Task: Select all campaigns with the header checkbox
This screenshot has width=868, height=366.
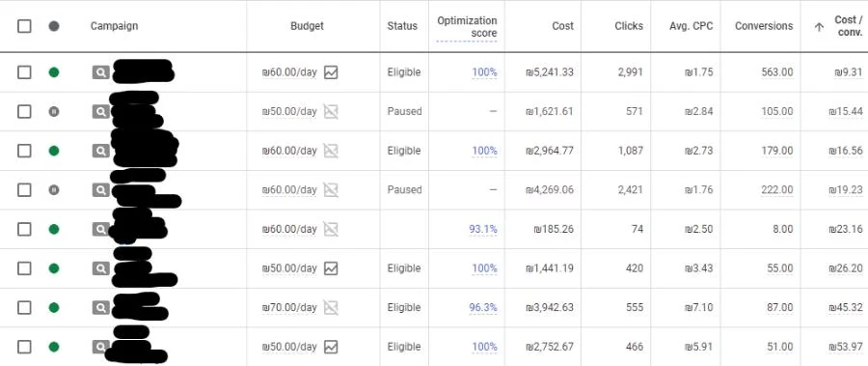Action: coord(24,26)
